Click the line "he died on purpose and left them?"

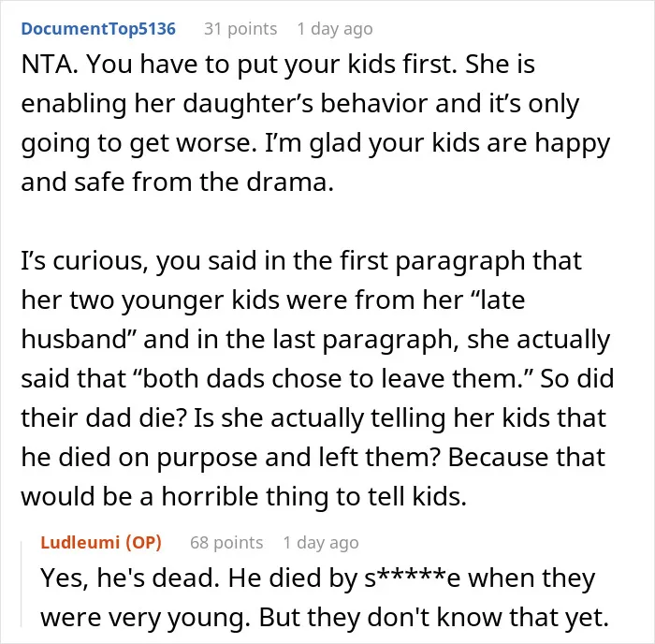pyautogui.click(x=231, y=457)
